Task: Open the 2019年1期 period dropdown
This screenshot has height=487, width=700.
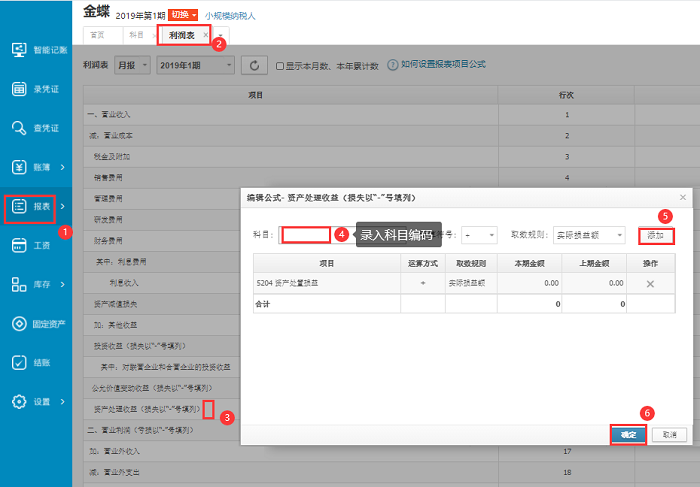Action: point(195,65)
